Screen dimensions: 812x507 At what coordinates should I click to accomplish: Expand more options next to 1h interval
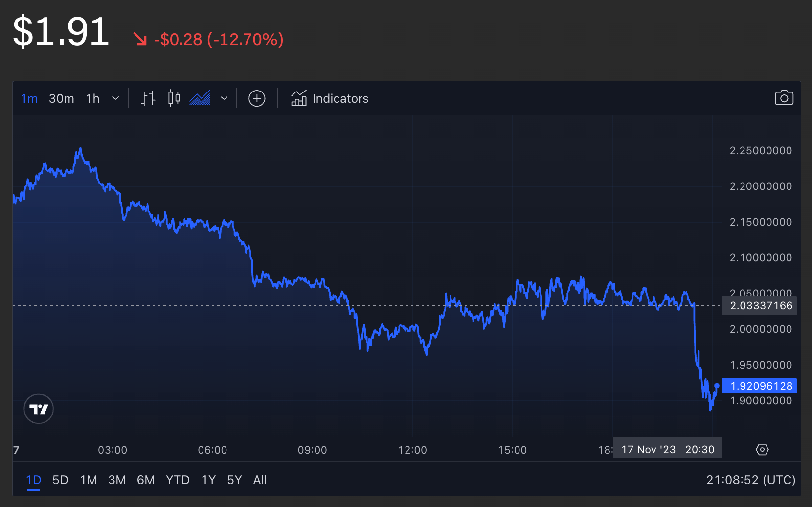(115, 98)
